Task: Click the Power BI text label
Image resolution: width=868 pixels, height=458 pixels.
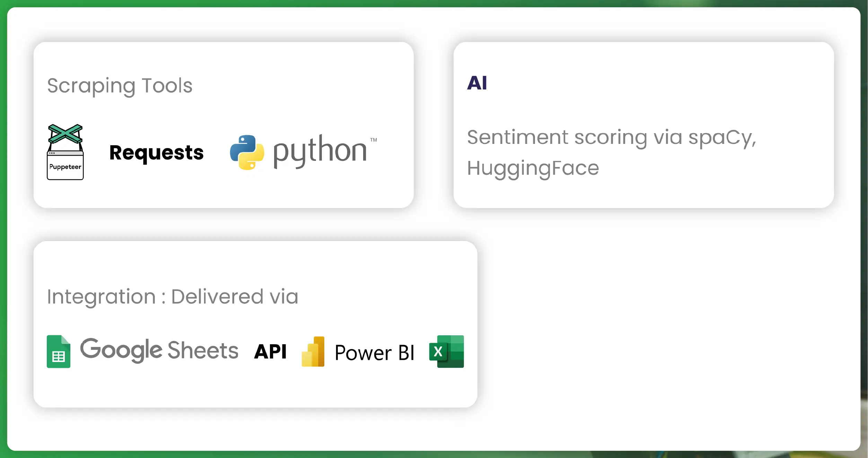Action: [374, 353]
